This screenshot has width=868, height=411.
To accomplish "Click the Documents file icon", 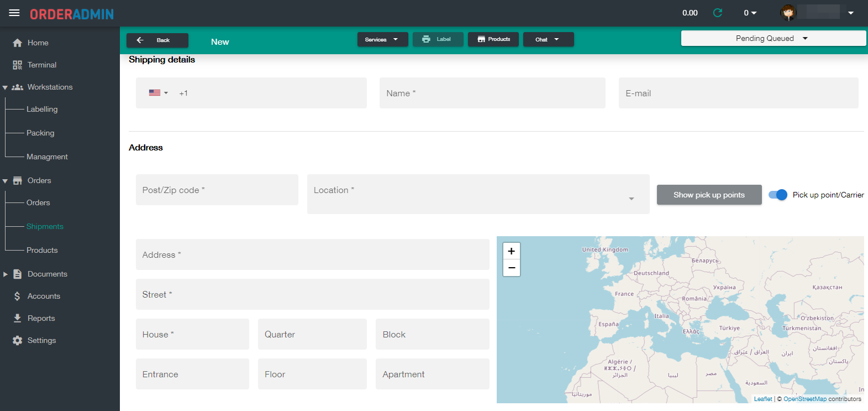I will 18,274.
